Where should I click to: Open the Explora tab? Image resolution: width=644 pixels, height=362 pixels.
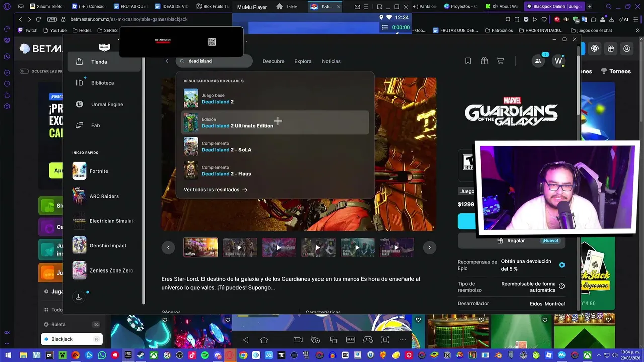303,61
